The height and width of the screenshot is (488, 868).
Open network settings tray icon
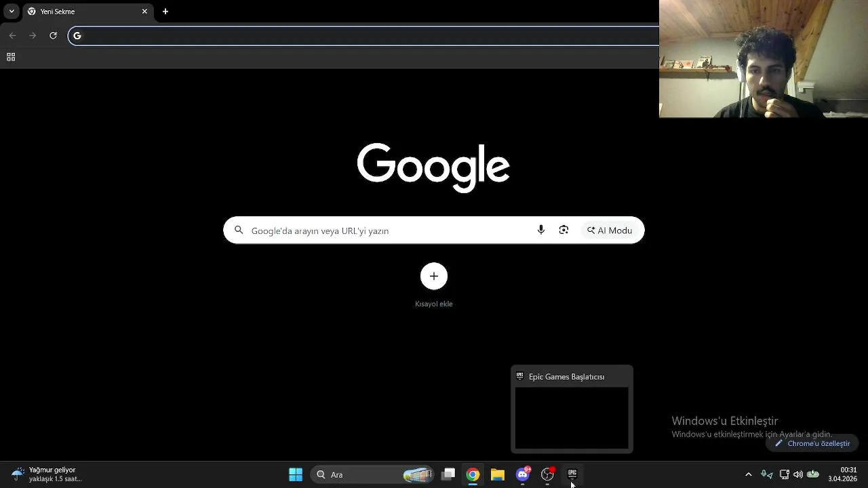click(x=784, y=474)
